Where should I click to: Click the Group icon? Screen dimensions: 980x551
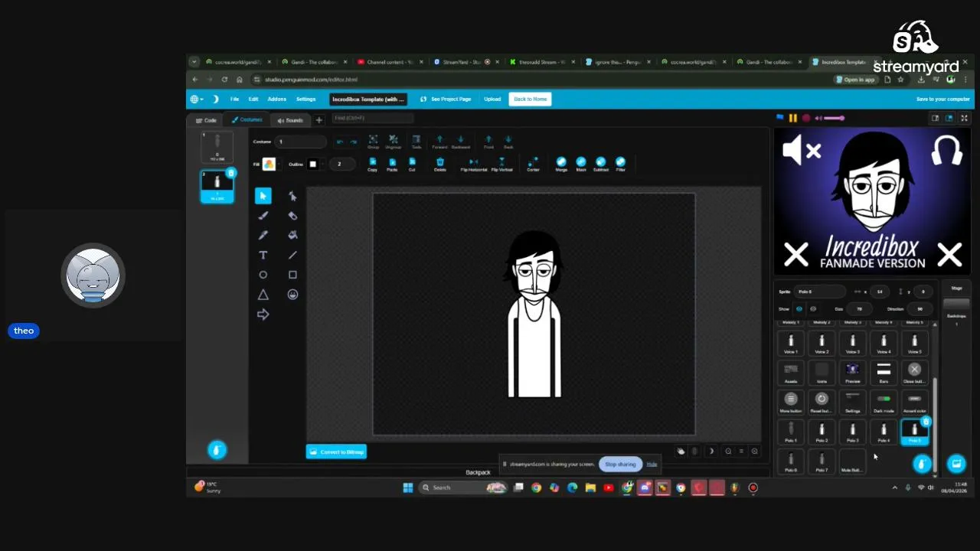tap(373, 142)
